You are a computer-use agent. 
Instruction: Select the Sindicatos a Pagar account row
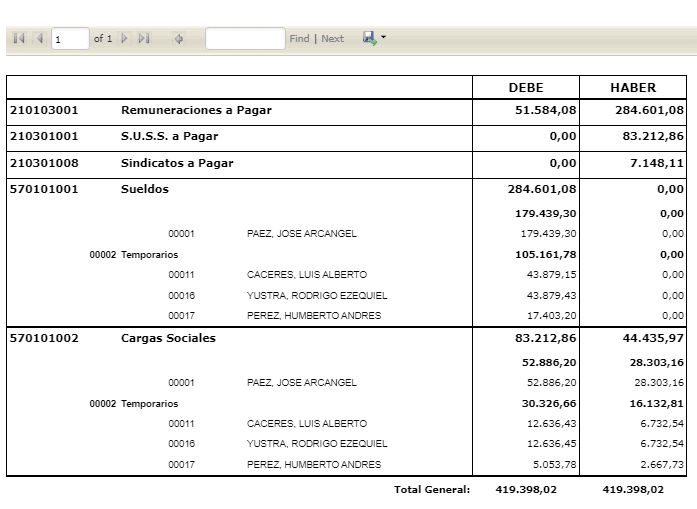point(346,165)
